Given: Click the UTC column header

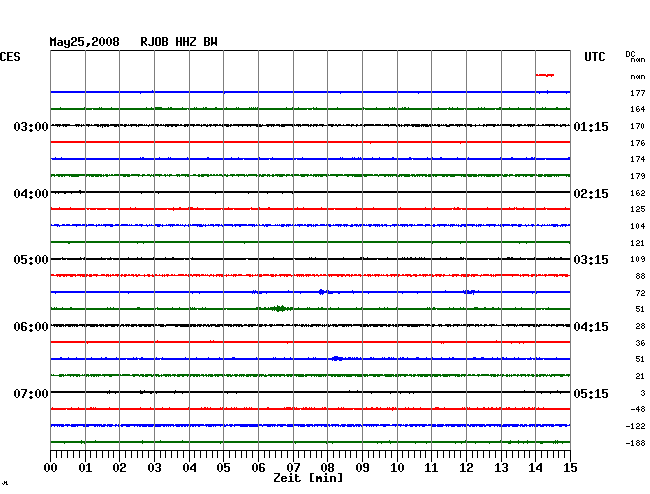Looking at the screenshot, I should coord(594,57).
